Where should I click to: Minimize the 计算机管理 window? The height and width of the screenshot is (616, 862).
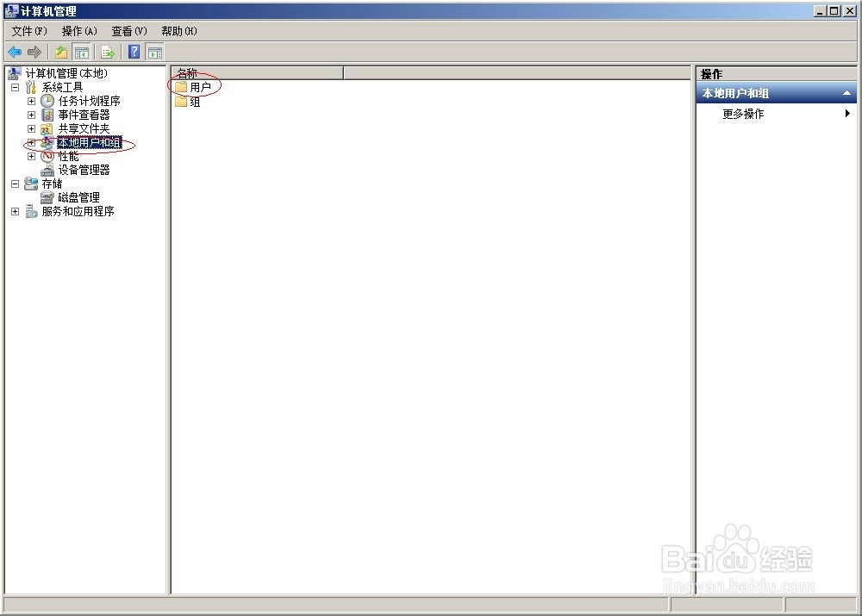[820, 10]
